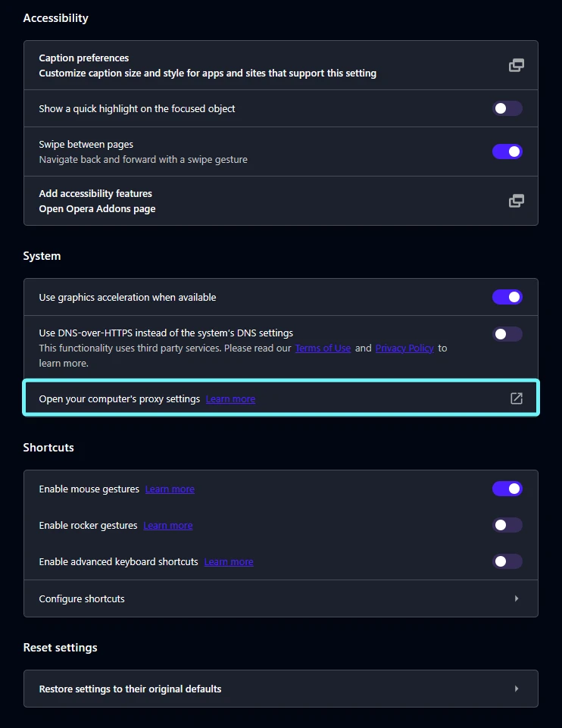Image resolution: width=562 pixels, height=728 pixels.
Task: Disable Swipe between pages toggle
Action: [x=507, y=152]
